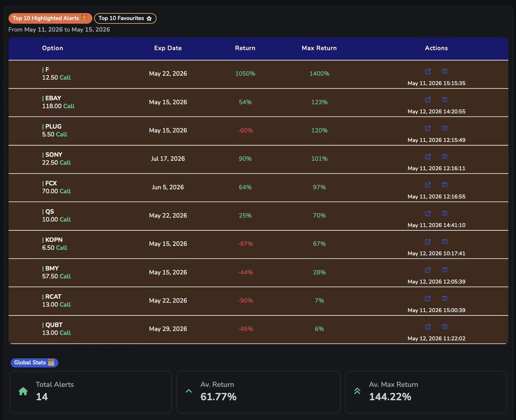Open external link icon in F row
516x420 pixels.
point(428,71)
